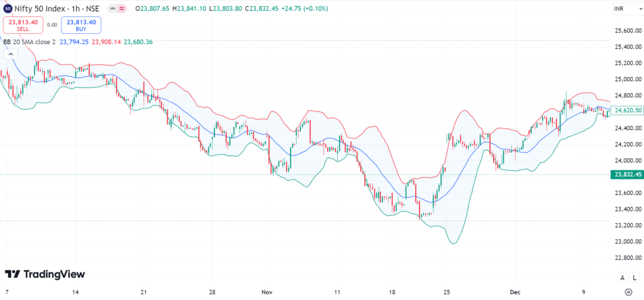Viewport: 644px width, 300px height.
Task: Toggle log scale with the L button
Action: point(634,278)
